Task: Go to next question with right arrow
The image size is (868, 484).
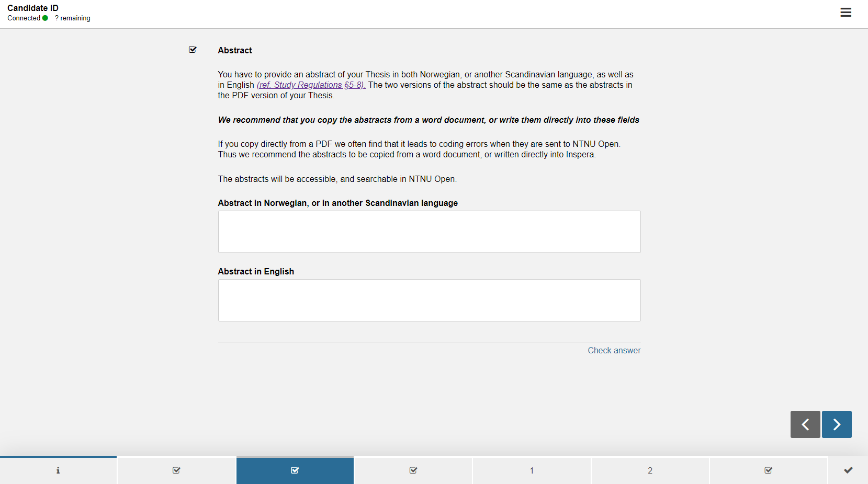Action: click(837, 424)
